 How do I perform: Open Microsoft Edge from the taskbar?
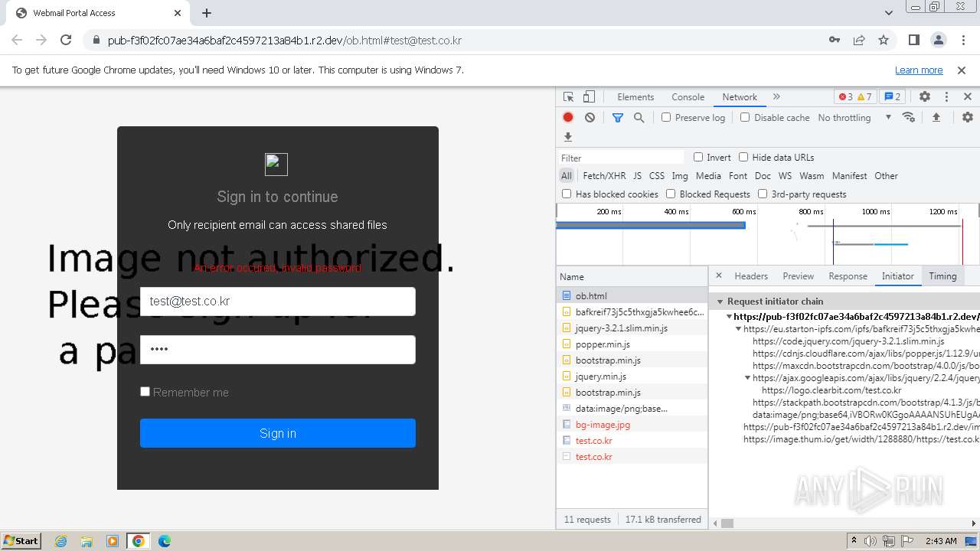coord(164,541)
